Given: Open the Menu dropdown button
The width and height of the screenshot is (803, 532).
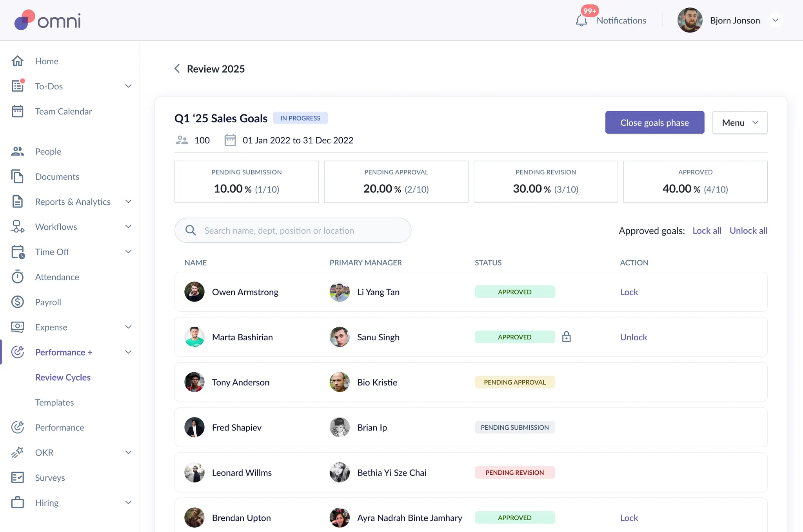Looking at the screenshot, I should tap(739, 123).
